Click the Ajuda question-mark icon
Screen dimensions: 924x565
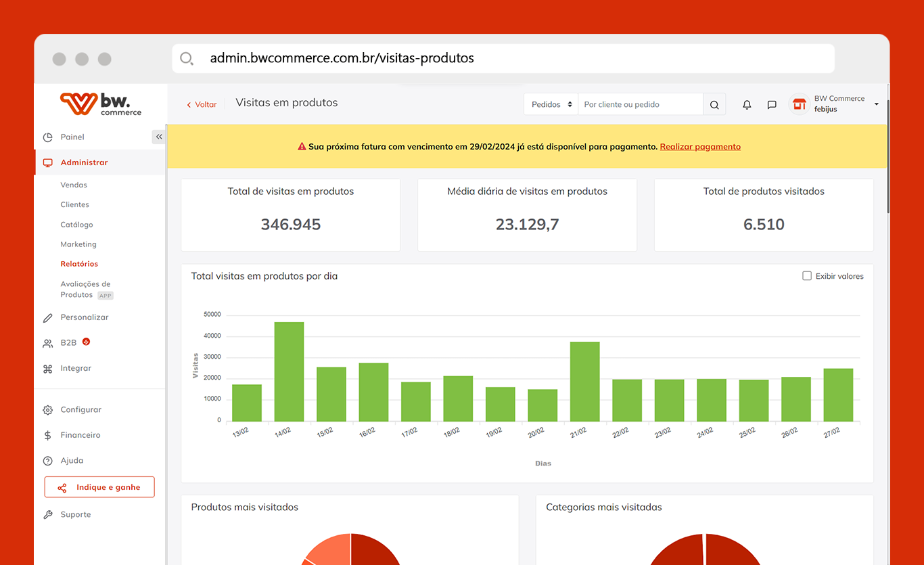click(47, 461)
